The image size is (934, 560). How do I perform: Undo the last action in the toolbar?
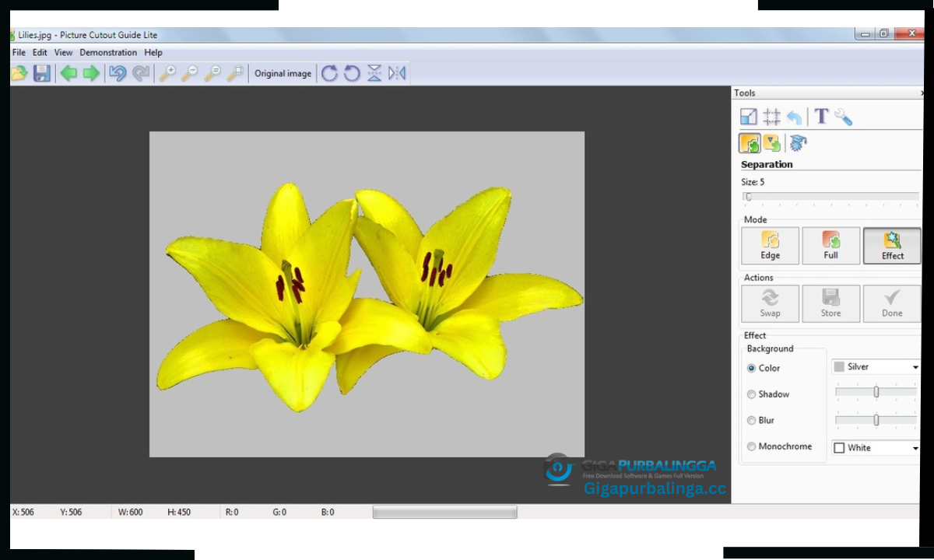point(118,73)
